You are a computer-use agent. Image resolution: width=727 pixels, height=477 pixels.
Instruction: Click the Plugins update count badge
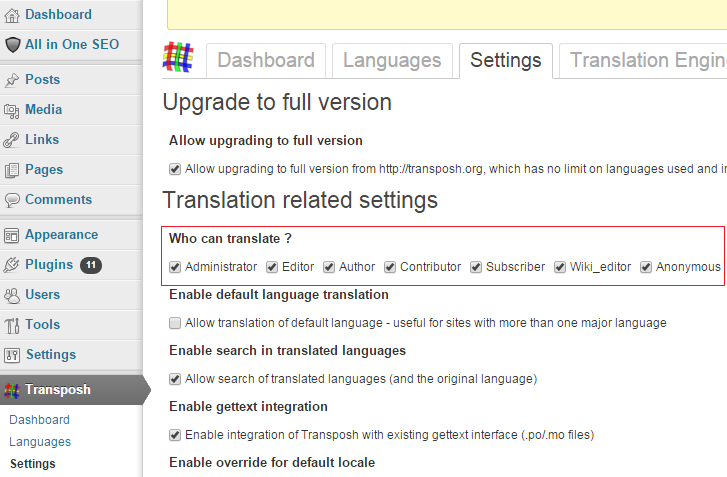[x=91, y=265]
